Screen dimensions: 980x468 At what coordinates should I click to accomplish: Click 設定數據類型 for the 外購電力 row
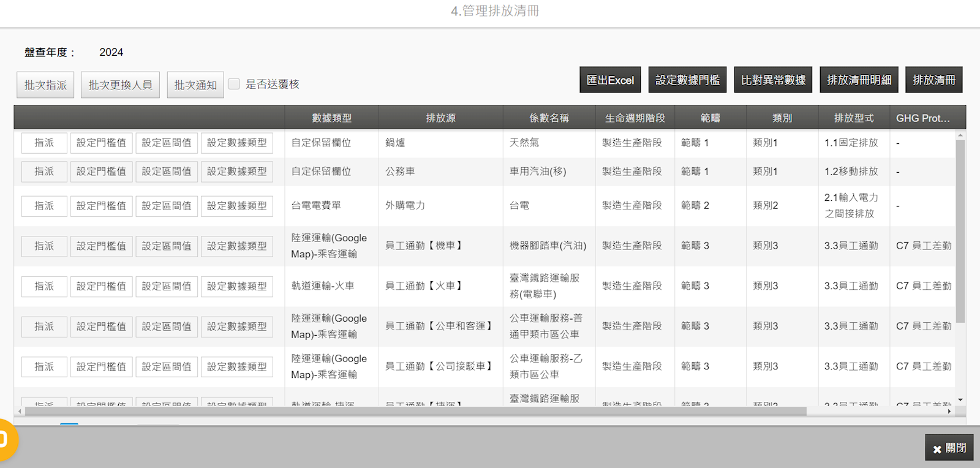coord(236,206)
